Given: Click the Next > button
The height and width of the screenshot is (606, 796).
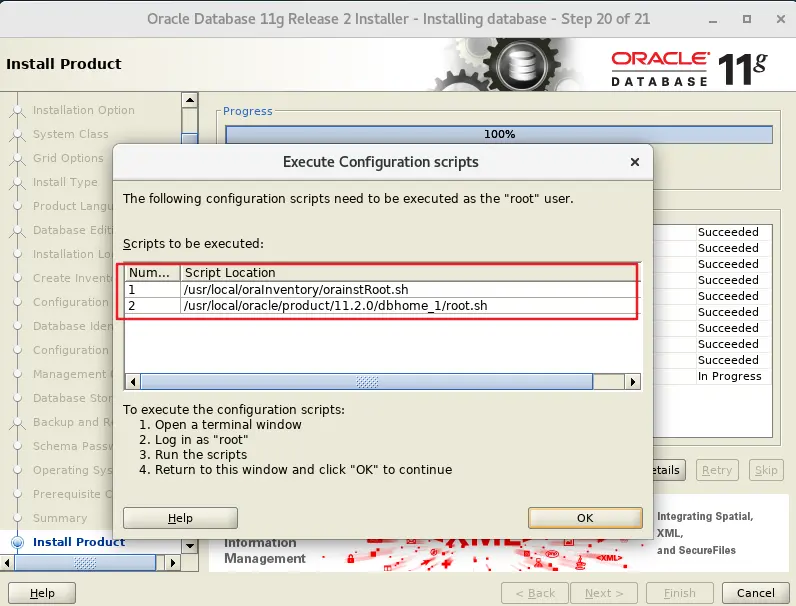Looking at the screenshot, I should (x=604, y=593).
